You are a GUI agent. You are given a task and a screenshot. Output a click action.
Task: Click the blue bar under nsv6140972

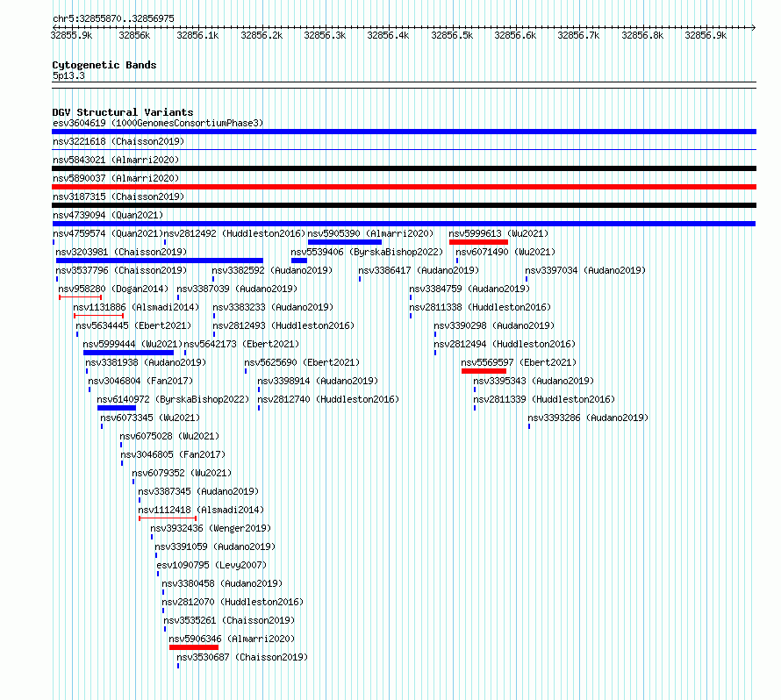[x=117, y=408]
